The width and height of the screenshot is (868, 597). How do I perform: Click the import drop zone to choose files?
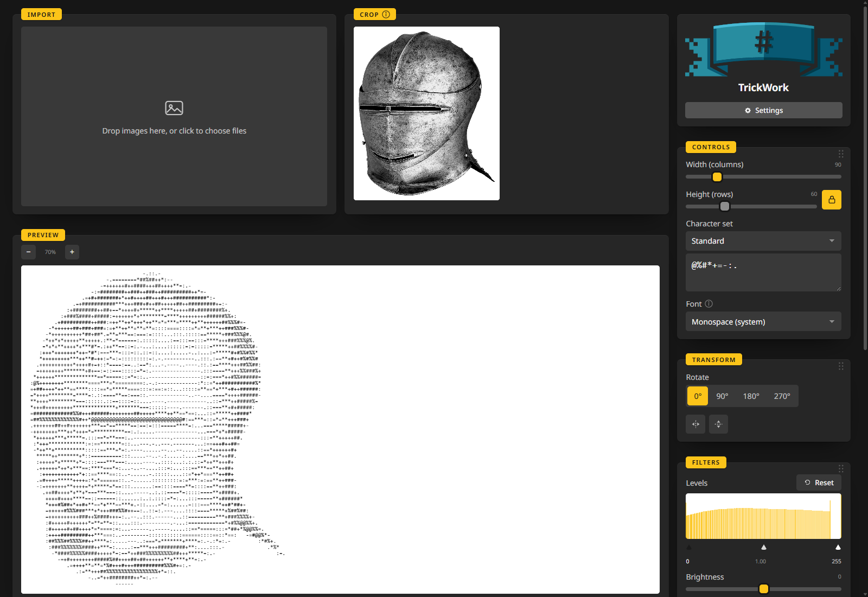coord(174,116)
